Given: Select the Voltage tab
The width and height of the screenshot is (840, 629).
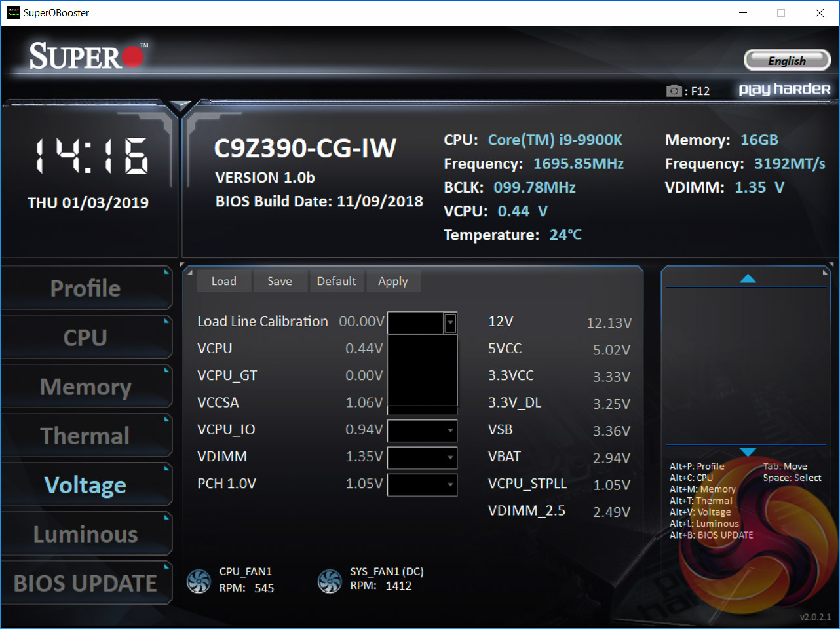Looking at the screenshot, I should [x=86, y=485].
